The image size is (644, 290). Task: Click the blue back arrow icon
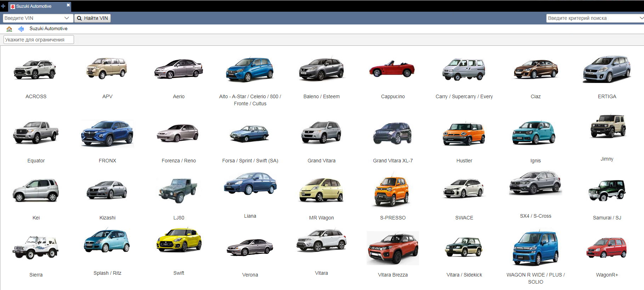21,29
